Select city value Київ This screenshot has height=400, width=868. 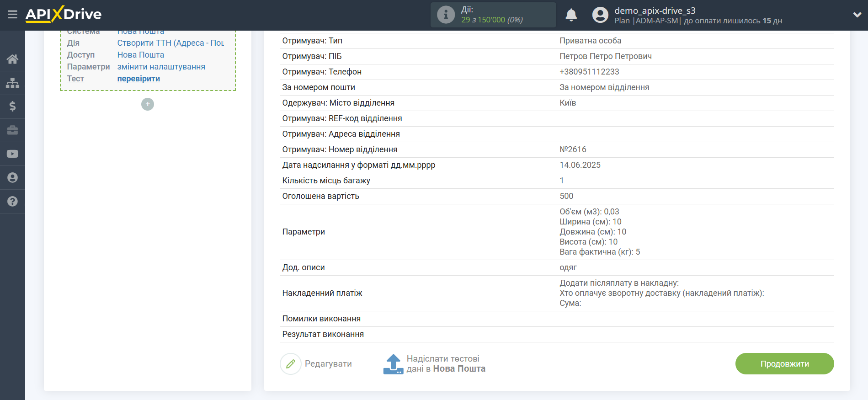[x=568, y=103]
